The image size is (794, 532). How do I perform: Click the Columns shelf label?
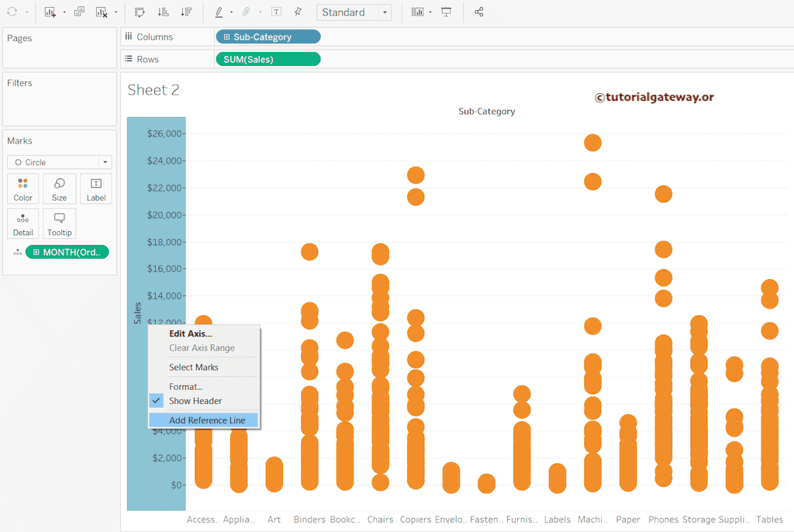click(154, 37)
